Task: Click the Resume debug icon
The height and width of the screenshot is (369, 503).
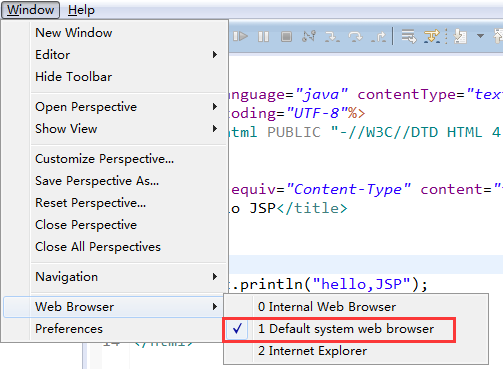Action: click(240, 36)
